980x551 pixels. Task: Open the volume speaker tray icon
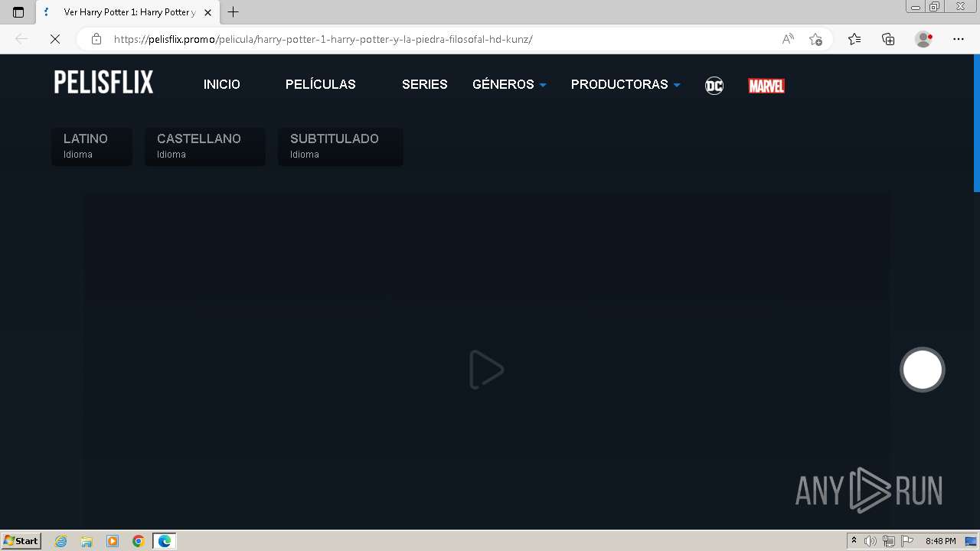point(871,541)
